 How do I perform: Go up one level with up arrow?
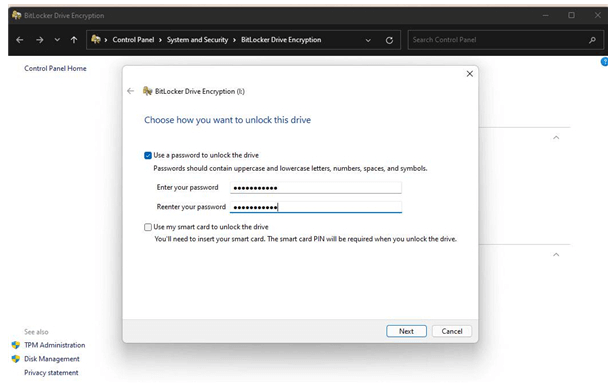[74, 40]
